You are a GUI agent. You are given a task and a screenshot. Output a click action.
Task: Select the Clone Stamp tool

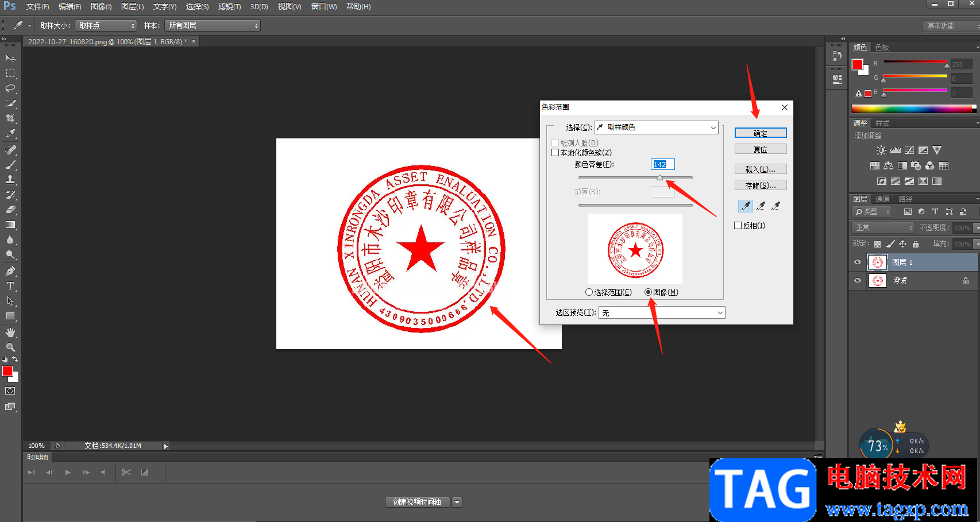(x=10, y=180)
